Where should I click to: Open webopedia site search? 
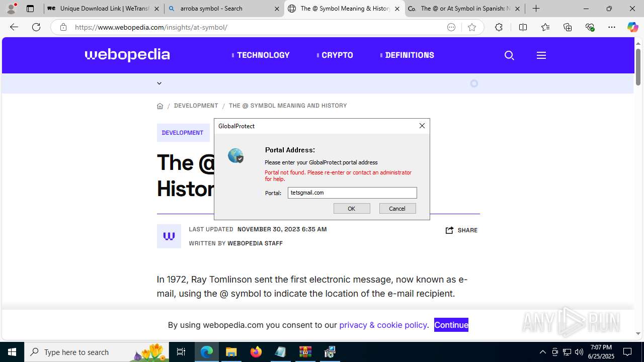[509, 55]
